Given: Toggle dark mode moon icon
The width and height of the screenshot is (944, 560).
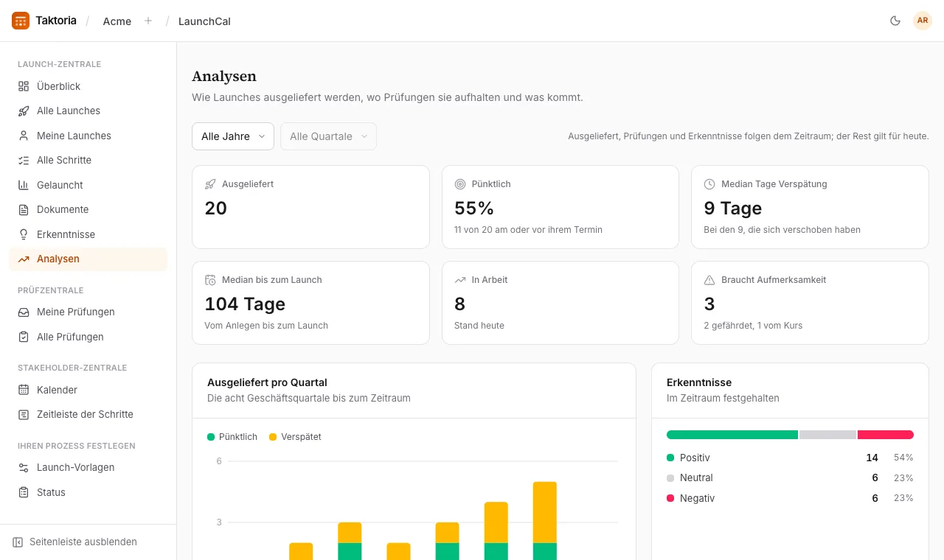Looking at the screenshot, I should [895, 21].
